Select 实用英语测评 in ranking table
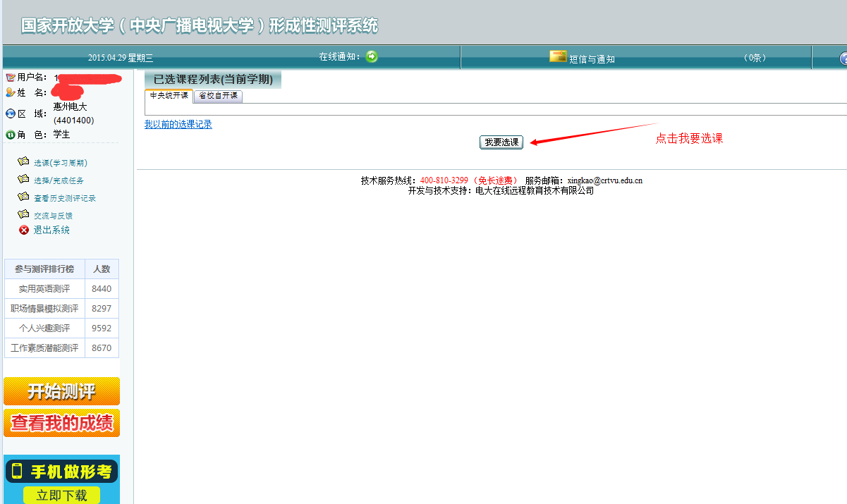 tap(44, 289)
